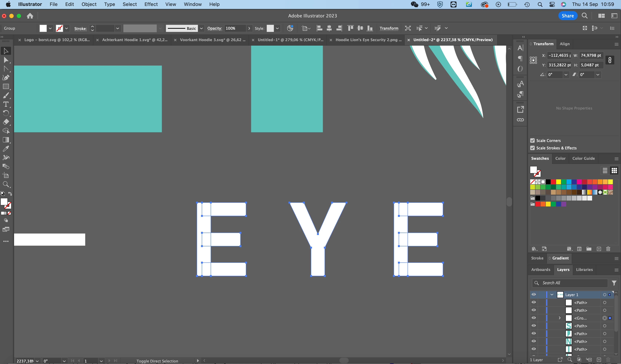Screen dimensions: 621x364
Task: Select the Rectangle tool
Action: tap(6, 87)
